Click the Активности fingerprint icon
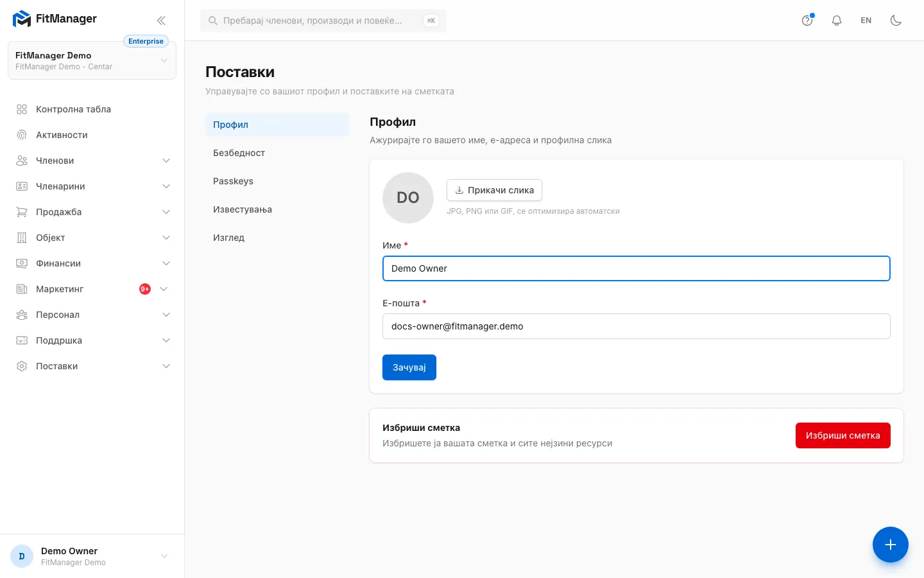The image size is (924, 578). (22, 135)
